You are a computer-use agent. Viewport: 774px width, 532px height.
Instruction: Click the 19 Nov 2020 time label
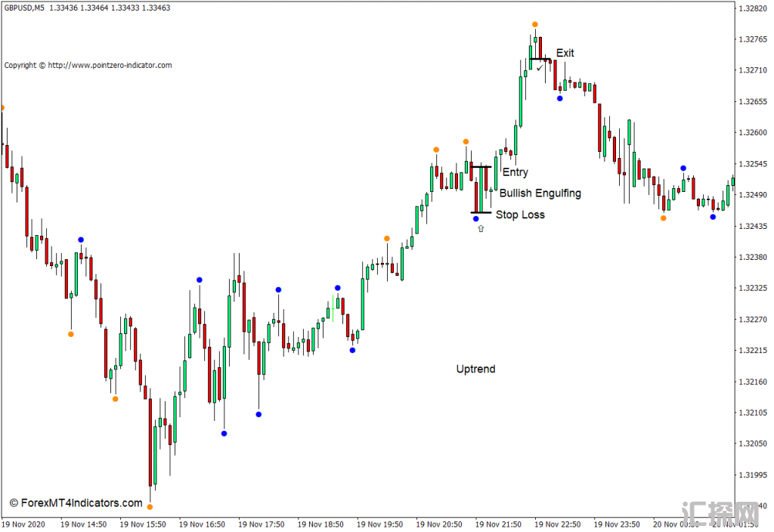point(23,524)
